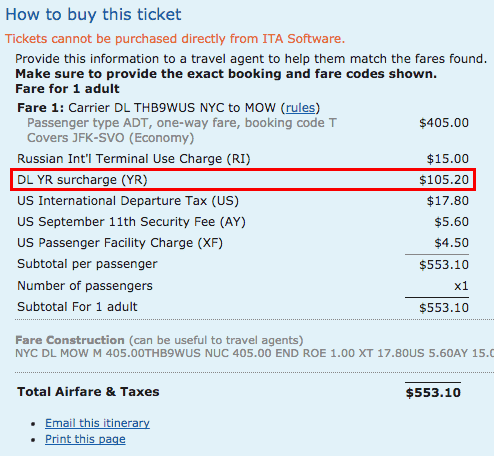Click the US September 11th Security Fee label
This screenshot has height=456, width=494.
click(x=131, y=222)
